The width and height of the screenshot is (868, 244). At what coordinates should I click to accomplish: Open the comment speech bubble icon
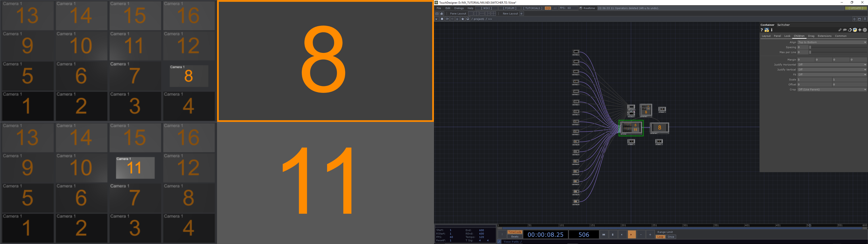click(x=845, y=30)
